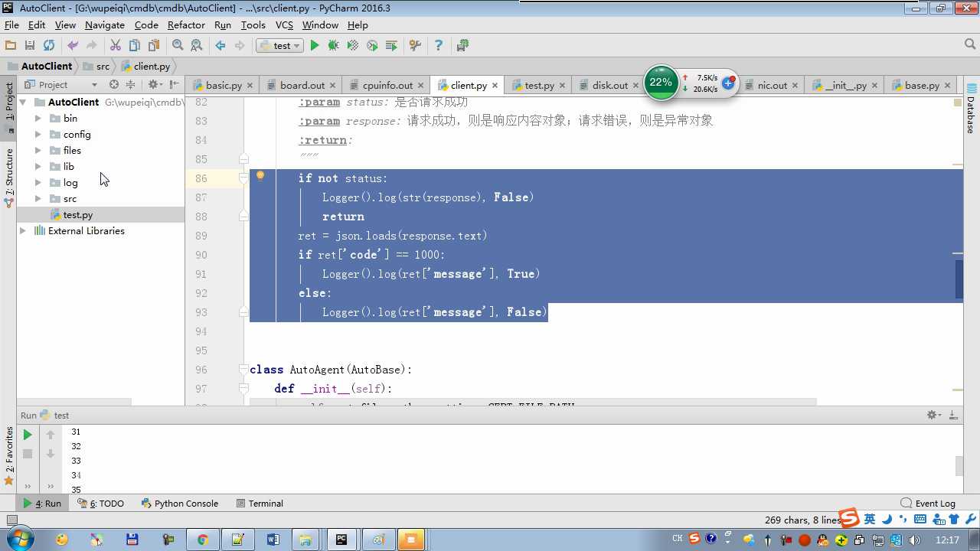Open the Refactor menu

coord(186,24)
